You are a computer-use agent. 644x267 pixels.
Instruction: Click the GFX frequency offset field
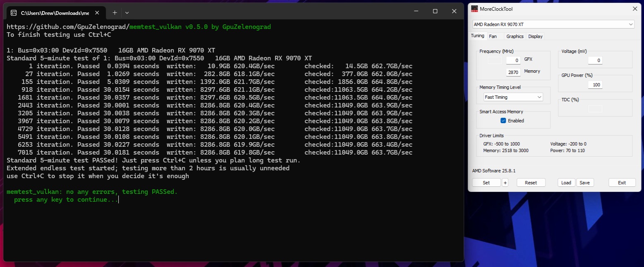513,60
